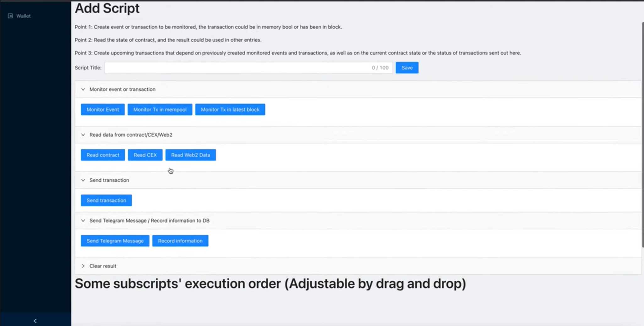Save the script
Image resolution: width=644 pixels, height=326 pixels.
click(x=407, y=68)
